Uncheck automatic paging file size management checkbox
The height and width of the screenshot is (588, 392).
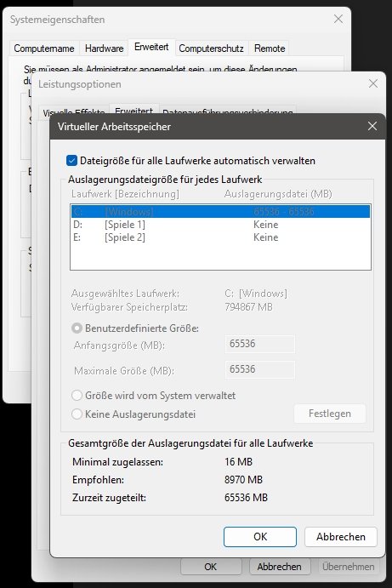(x=71, y=161)
